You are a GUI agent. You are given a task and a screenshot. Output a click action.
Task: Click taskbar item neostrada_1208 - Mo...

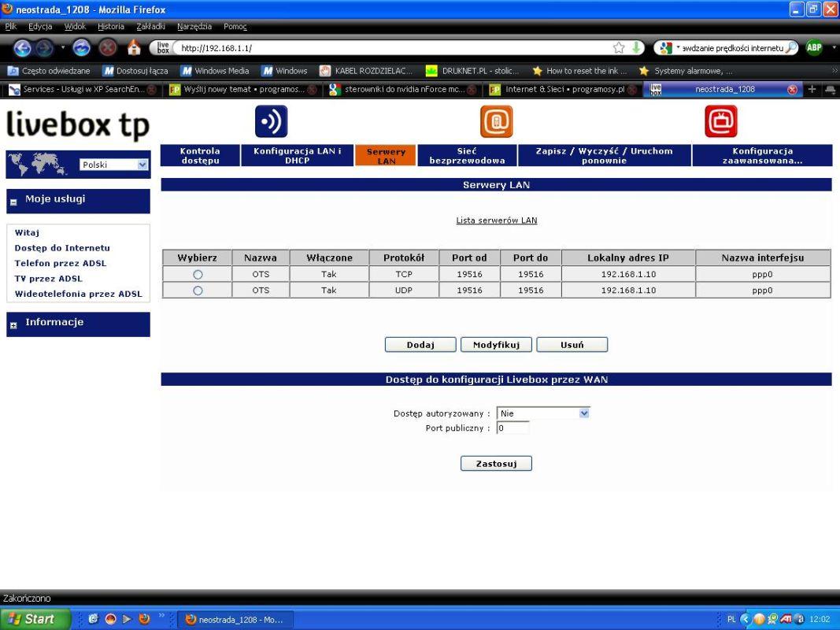(235, 619)
